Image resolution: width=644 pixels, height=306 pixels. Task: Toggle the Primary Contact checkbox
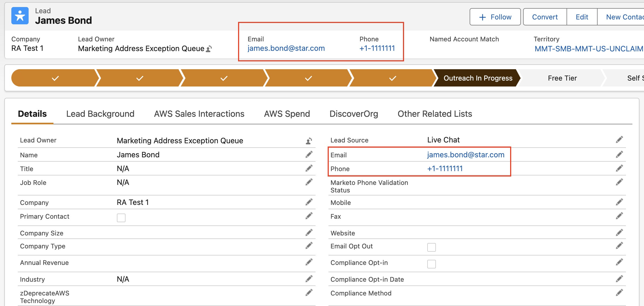[121, 218]
